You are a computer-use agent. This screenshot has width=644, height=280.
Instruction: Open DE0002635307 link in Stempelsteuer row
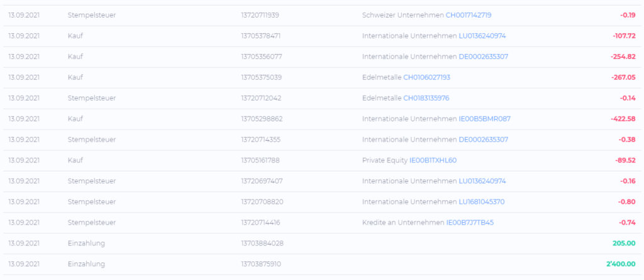click(x=484, y=140)
